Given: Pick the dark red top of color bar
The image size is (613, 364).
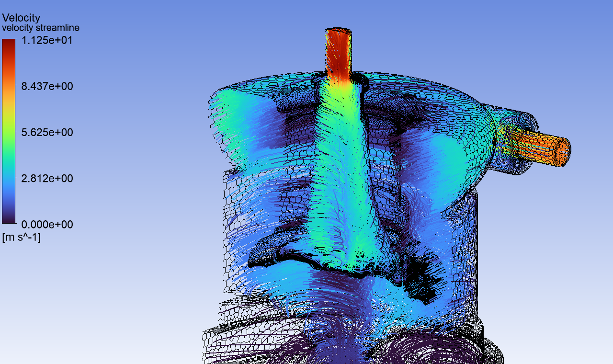Looking at the screenshot, I should pyautogui.click(x=9, y=43).
